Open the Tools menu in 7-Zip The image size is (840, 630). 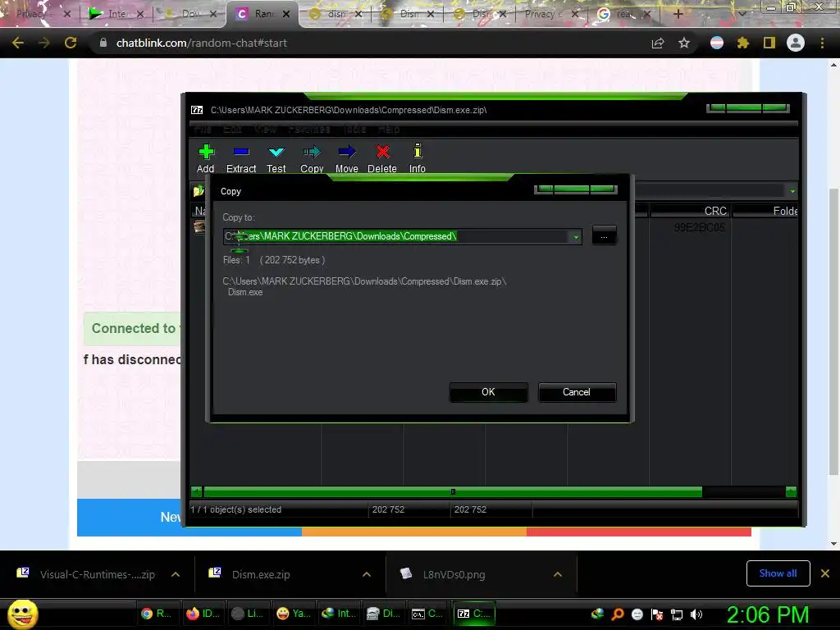(x=354, y=129)
